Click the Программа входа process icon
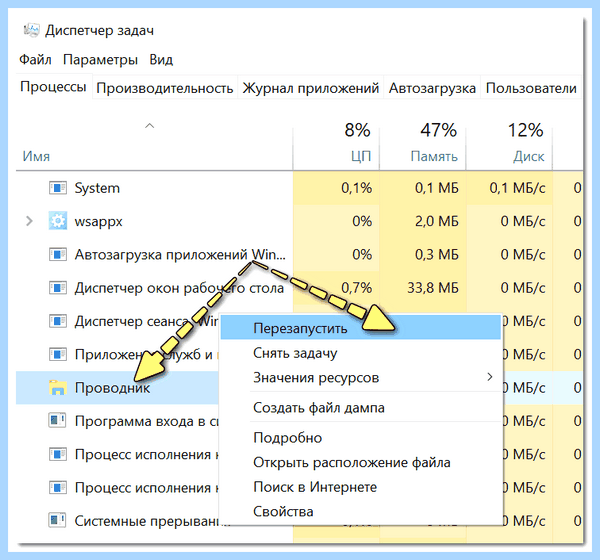The width and height of the screenshot is (600, 560). tap(57, 421)
